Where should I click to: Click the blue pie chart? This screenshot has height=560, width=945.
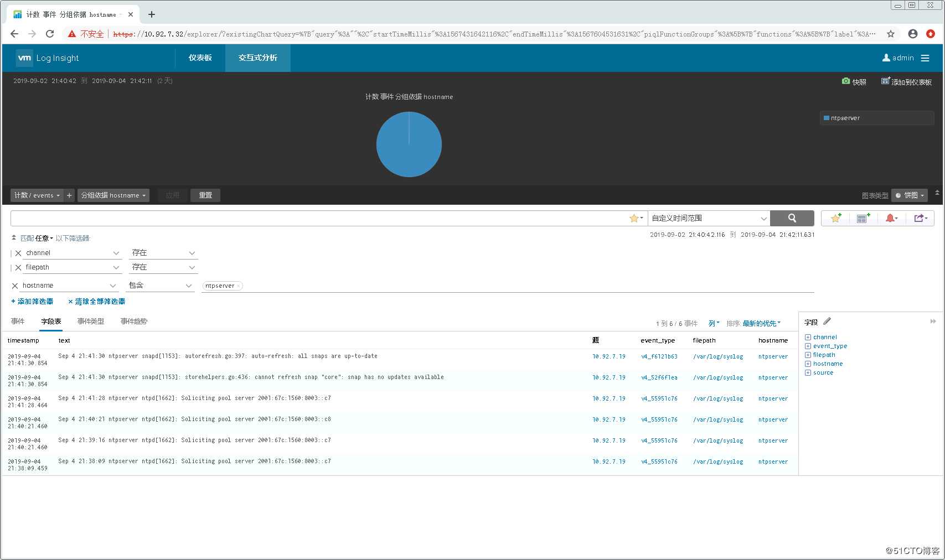(x=409, y=144)
